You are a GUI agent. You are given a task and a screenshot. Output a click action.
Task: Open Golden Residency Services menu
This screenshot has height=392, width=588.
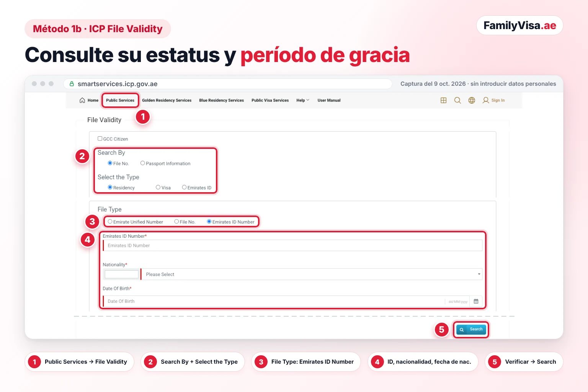tap(167, 100)
